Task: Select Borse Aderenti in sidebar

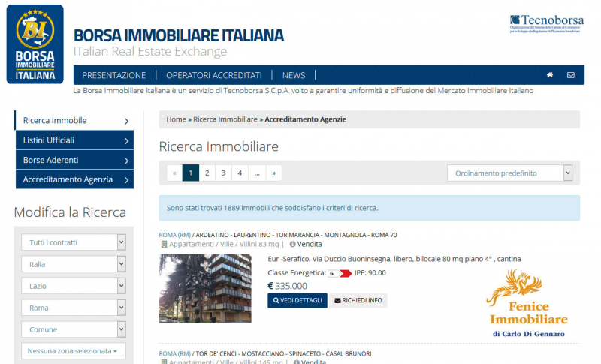Action: (74, 160)
